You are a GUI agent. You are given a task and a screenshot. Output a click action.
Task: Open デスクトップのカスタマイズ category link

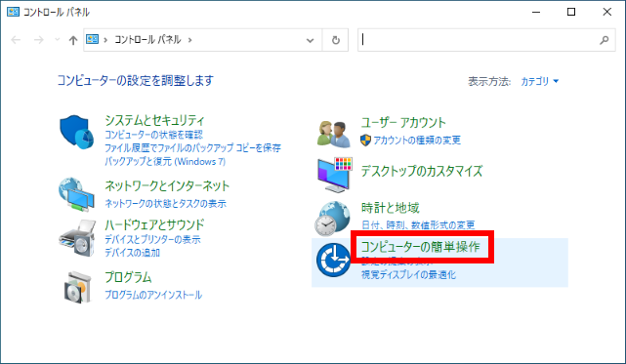[422, 171]
